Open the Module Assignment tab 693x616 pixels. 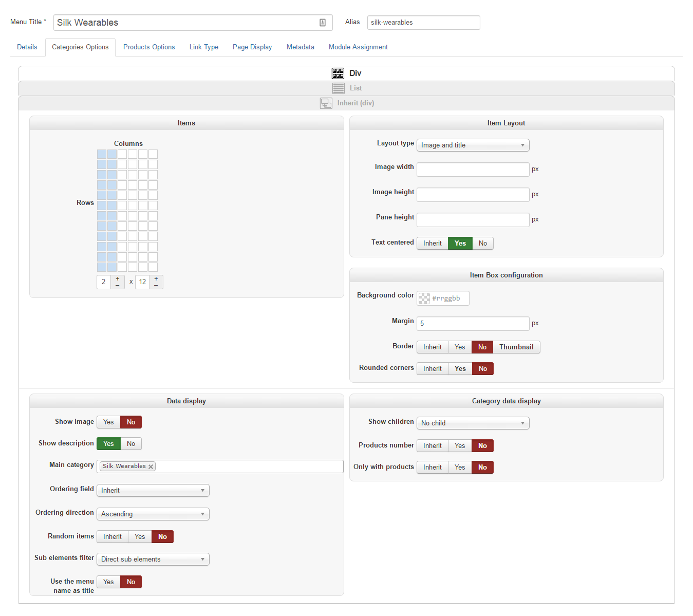click(358, 47)
